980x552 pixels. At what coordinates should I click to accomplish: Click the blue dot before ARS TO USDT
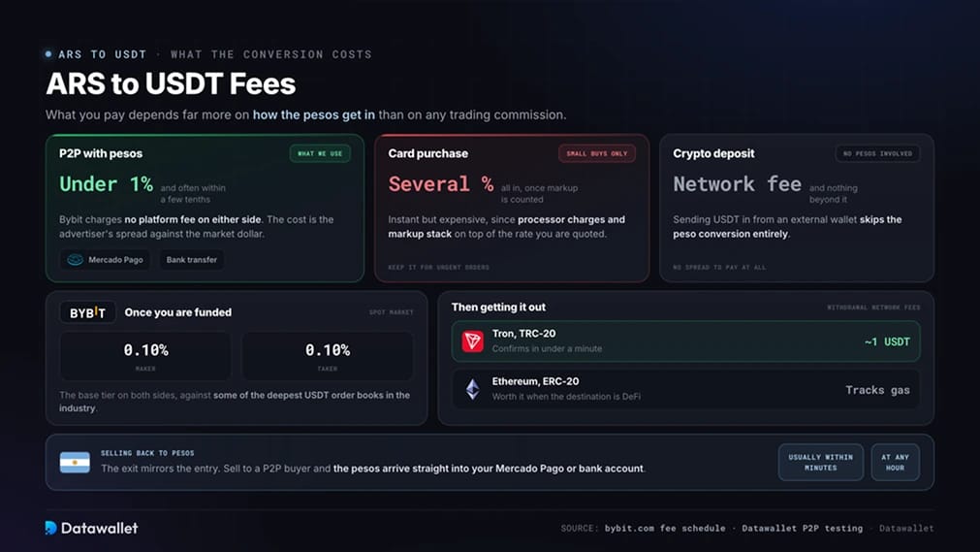coord(48,53)
